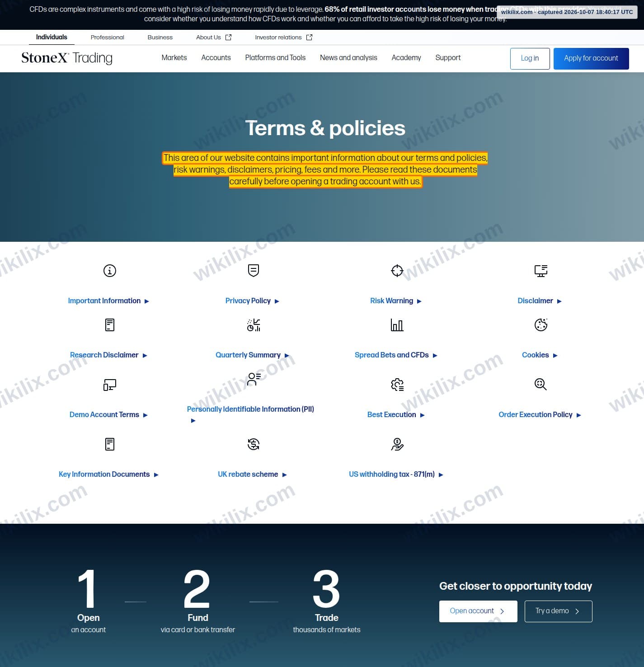Switch to the Business tab

pyautogui.click(x=160, y=38)
